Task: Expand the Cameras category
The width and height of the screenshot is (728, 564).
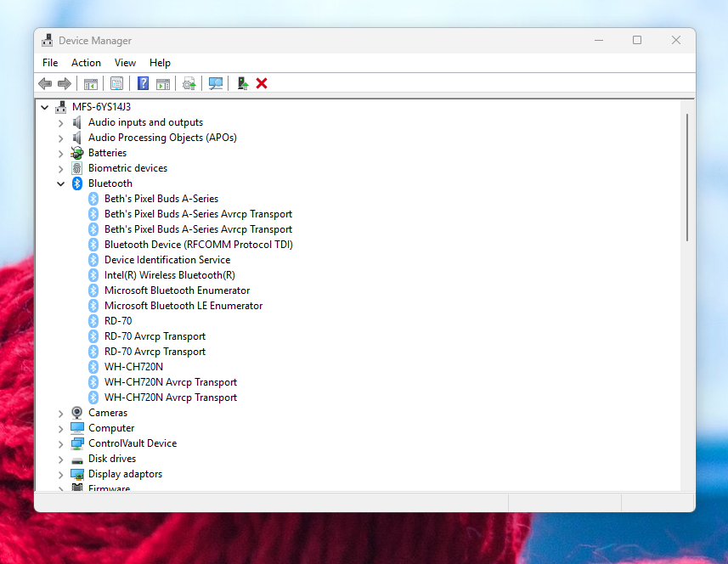Action: (61, 414)
